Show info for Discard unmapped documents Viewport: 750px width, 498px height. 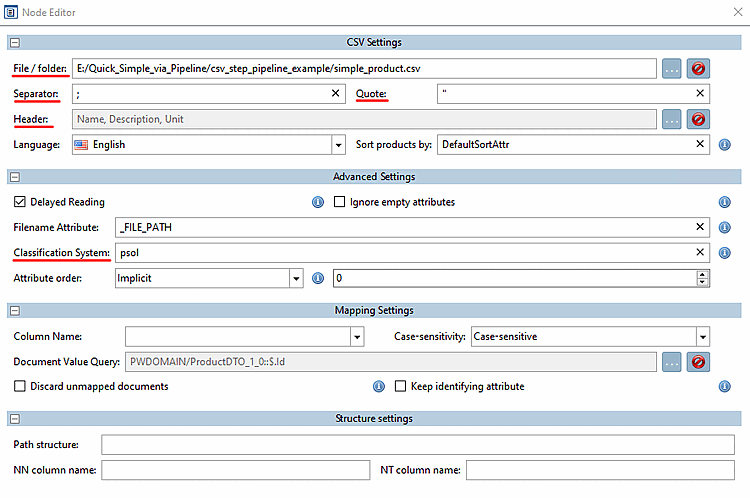(x=378, y=386)
